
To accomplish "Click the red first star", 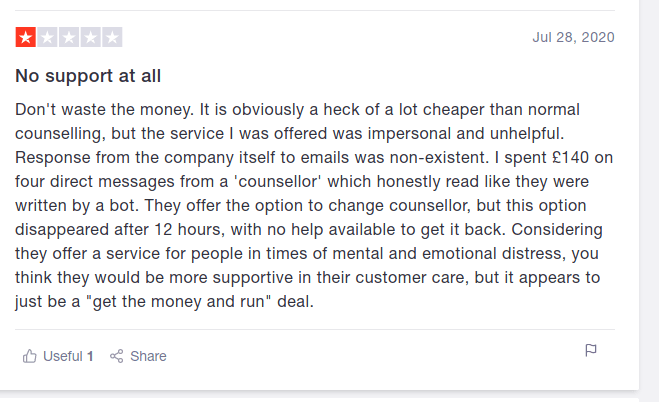I will point(25,38).
